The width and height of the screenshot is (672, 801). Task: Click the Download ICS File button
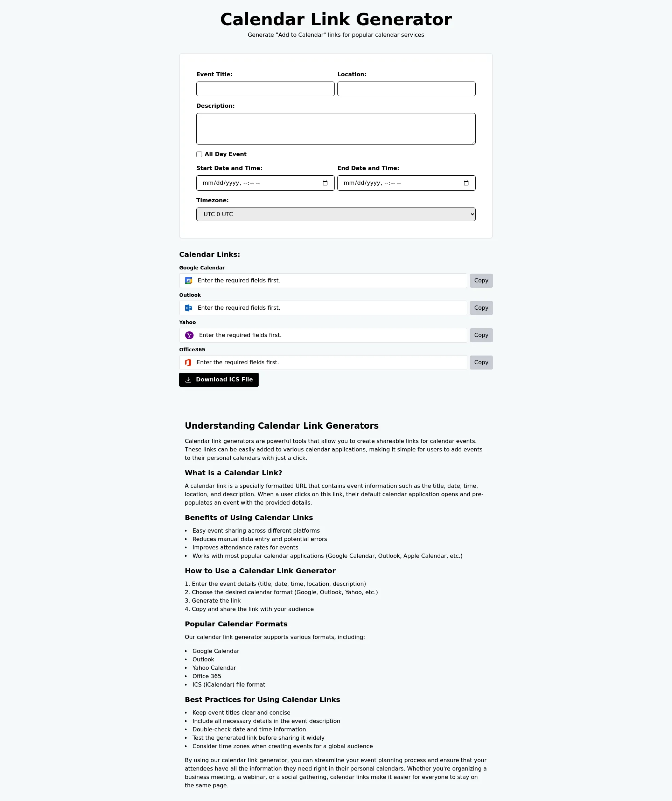click(x=219, y=379)
